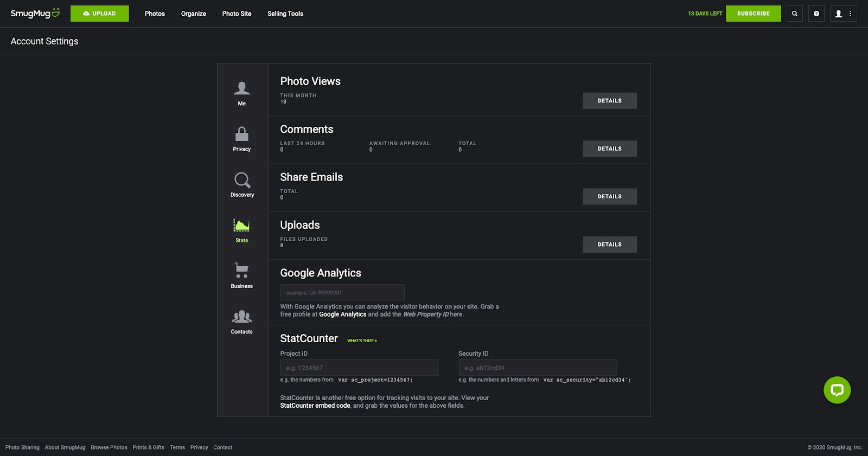Open the Organize menu
The width and height of the screenshot is (868, 456).
(194, 14)
